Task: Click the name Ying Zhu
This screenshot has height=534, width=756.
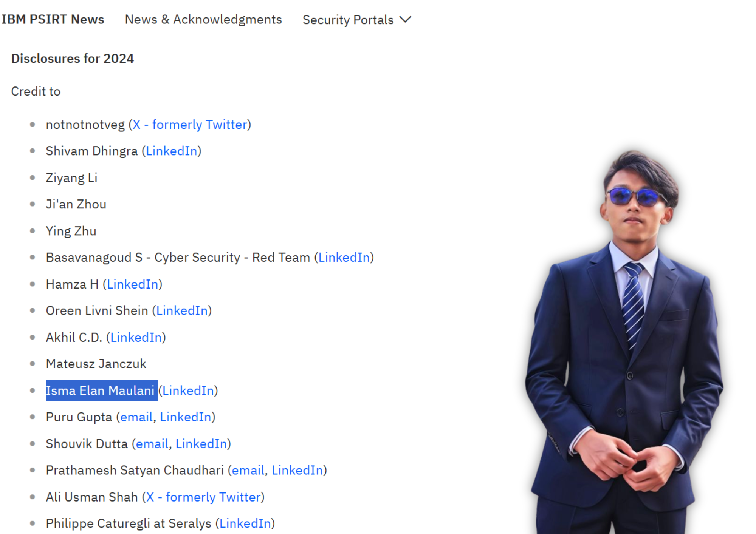Action: click(x=71, y=231)
